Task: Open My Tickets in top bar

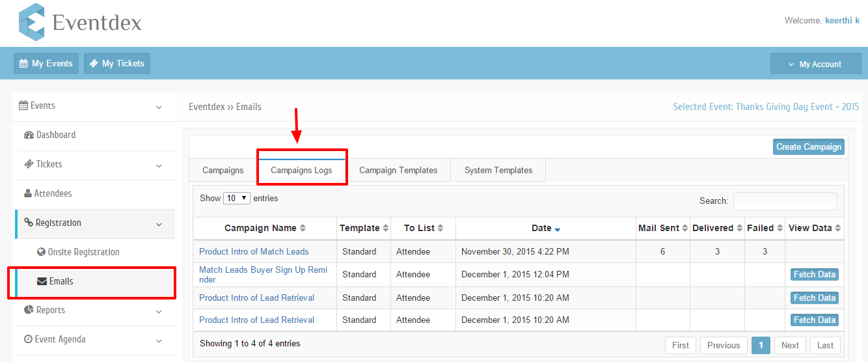Action: point(117,64)
